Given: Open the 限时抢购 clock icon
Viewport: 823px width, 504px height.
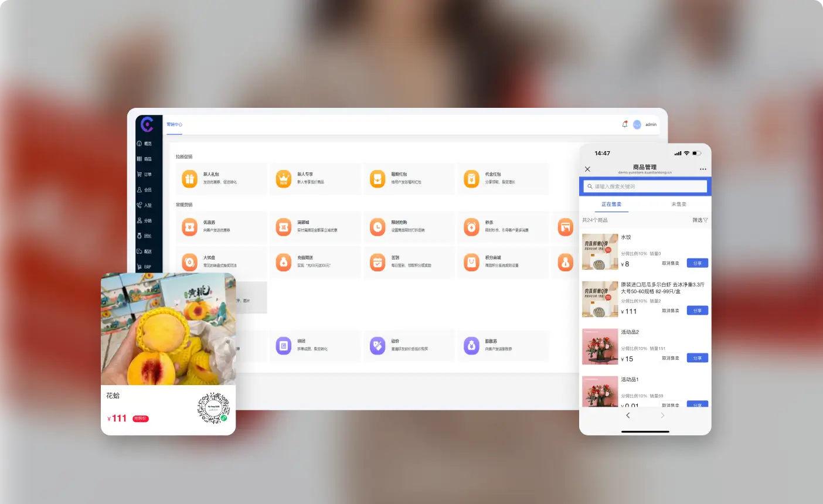Looking at the screenshot, I should pyautogui.click(x=378, y=227).
